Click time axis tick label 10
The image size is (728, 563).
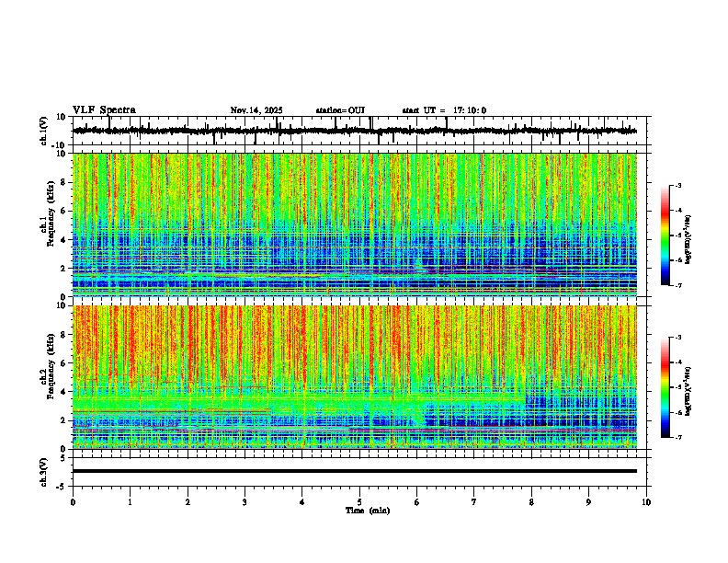(x=646, y=502)
